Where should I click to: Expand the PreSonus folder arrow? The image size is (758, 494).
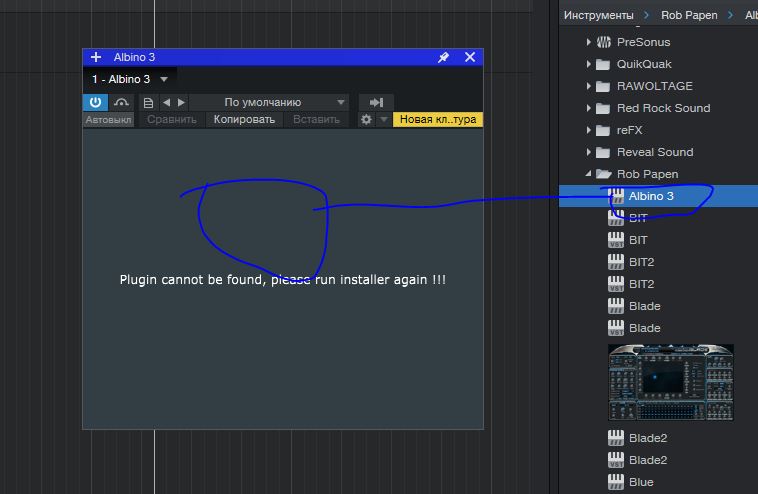point(588,42)
